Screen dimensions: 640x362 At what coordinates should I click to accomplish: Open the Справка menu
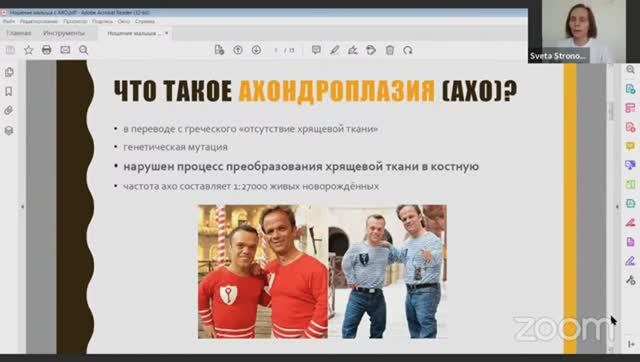click(144, 21)
